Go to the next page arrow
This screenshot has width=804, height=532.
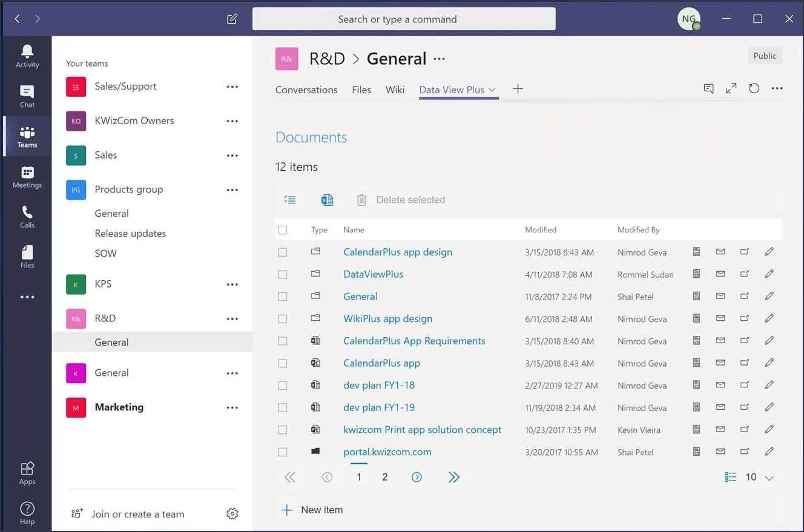[417, 477]
